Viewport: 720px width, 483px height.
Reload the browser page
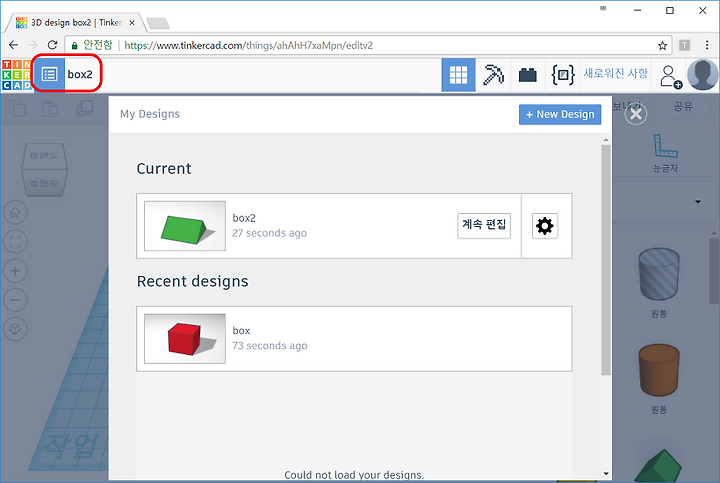(x=52, y=45)
